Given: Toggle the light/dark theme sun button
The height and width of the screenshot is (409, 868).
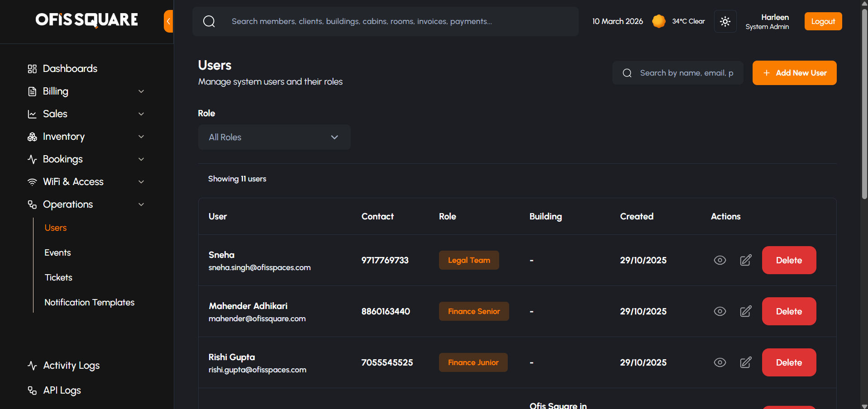Looking at the screenshot, I should [725, 21].
